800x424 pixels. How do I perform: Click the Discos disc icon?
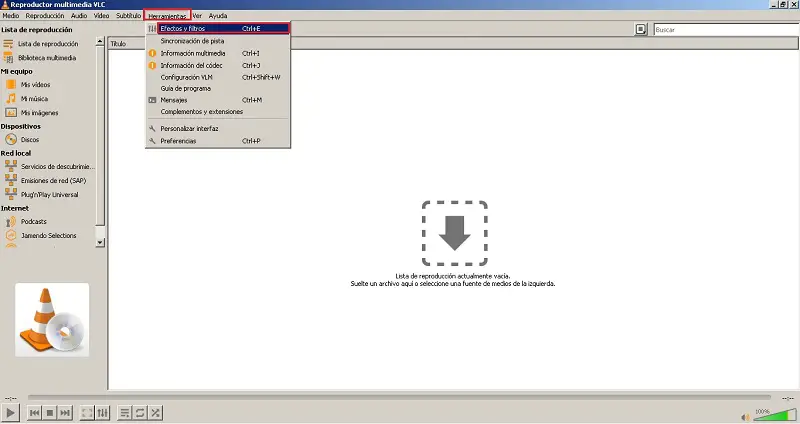tap(11, 139)
